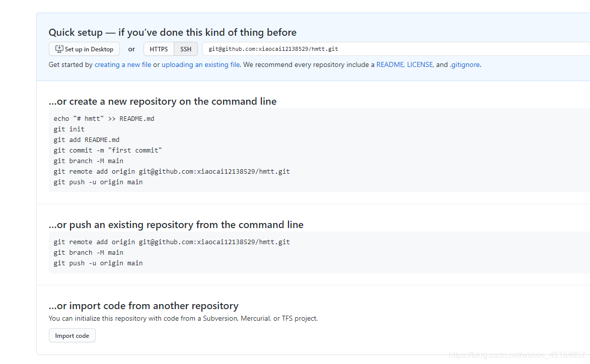
Task: Click the 'git add README.md' command line
Action: click(86, 139)
